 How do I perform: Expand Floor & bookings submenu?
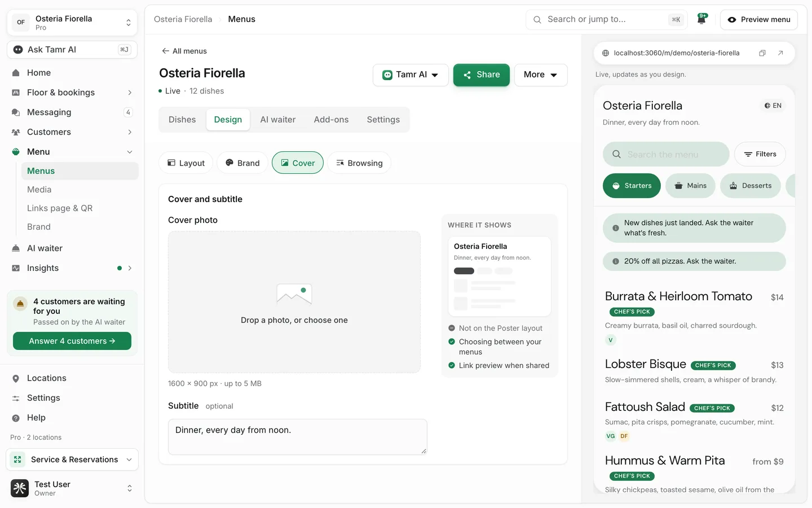click(x=130, y=93)
